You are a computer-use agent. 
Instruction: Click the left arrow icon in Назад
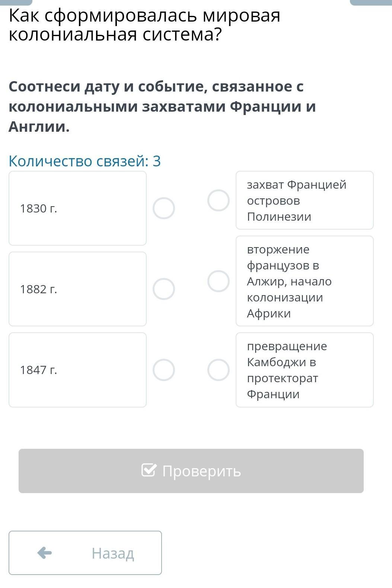45,553
